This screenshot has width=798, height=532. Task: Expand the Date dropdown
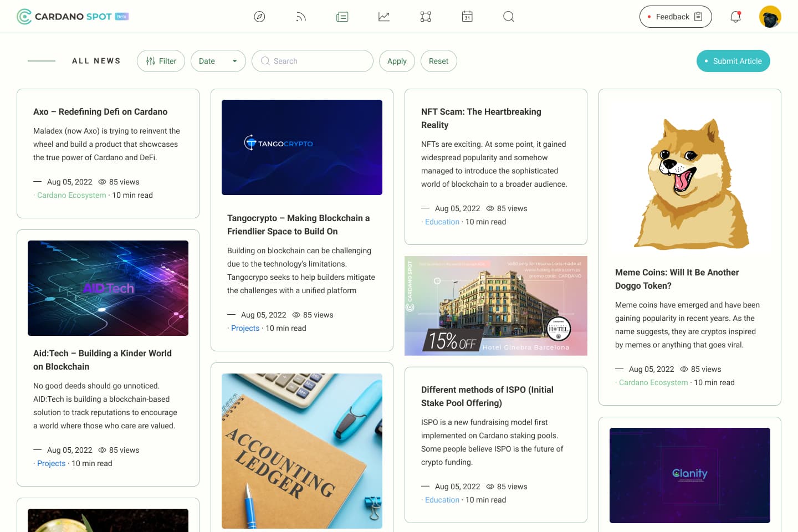218,61
